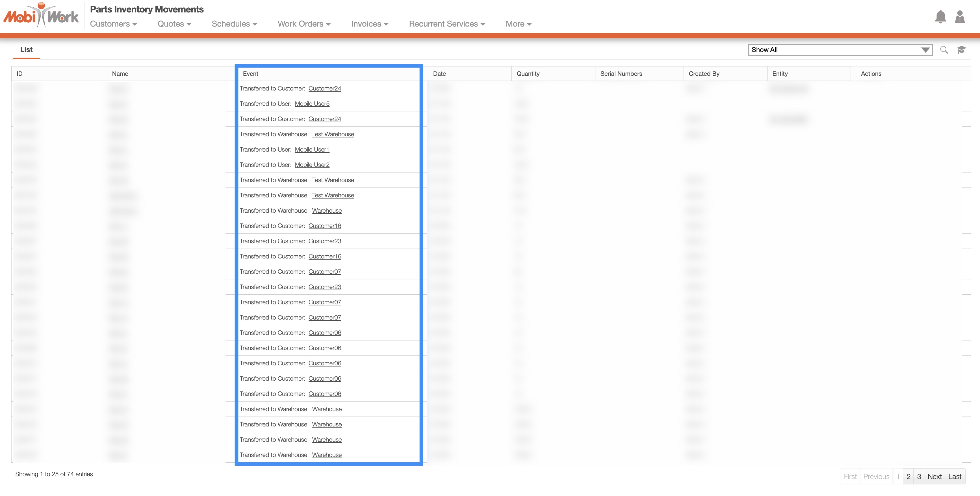Sort by the Quantity column header
980x496 pixels.
[x=528, y=74]
